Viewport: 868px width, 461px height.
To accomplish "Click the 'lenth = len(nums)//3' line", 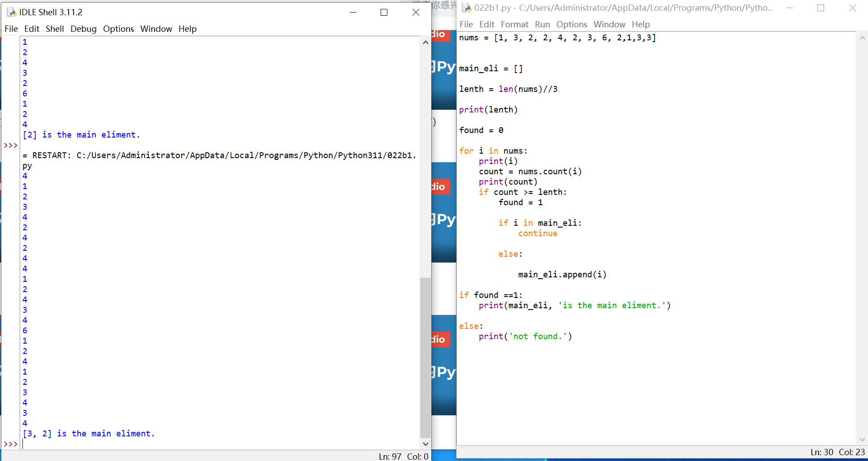I will [508, 89].
